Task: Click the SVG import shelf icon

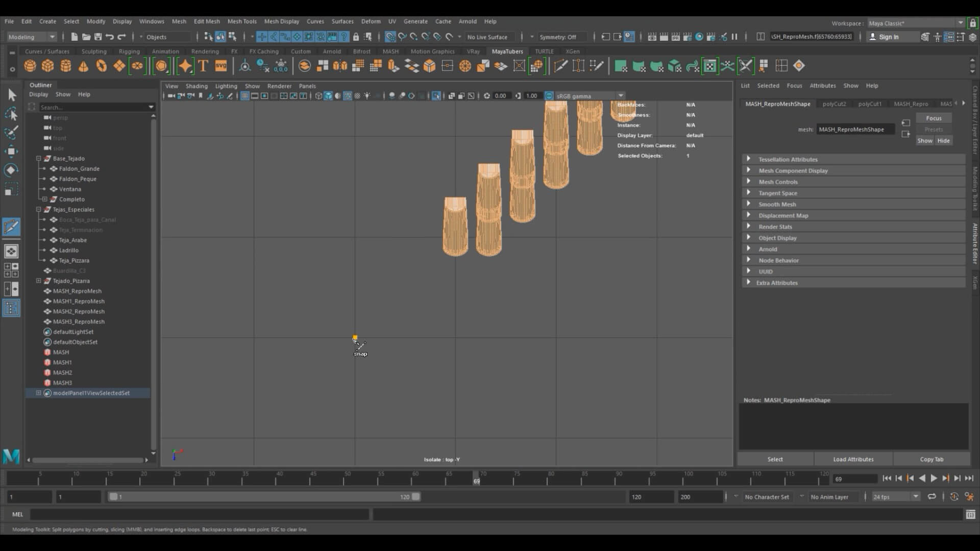Action: tap(221, 66)
